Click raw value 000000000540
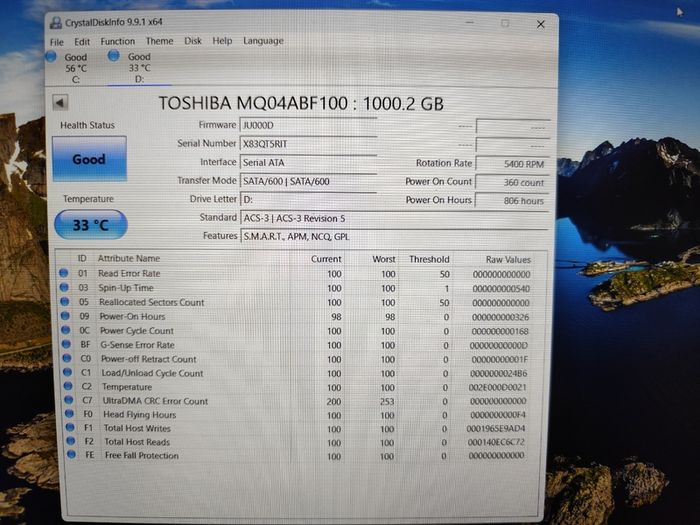 coord(501,289)
